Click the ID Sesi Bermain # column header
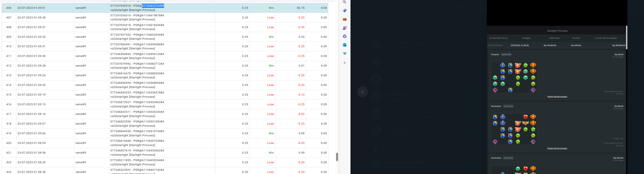 pyautogui.click(x=498, y=38)
